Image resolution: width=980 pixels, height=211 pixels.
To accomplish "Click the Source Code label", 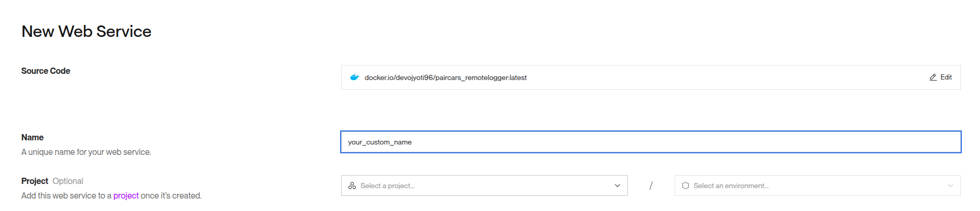I will tap(46, 71).
